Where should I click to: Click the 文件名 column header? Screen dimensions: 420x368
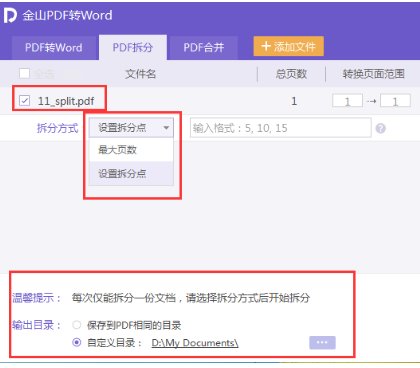tap(140, 74)
